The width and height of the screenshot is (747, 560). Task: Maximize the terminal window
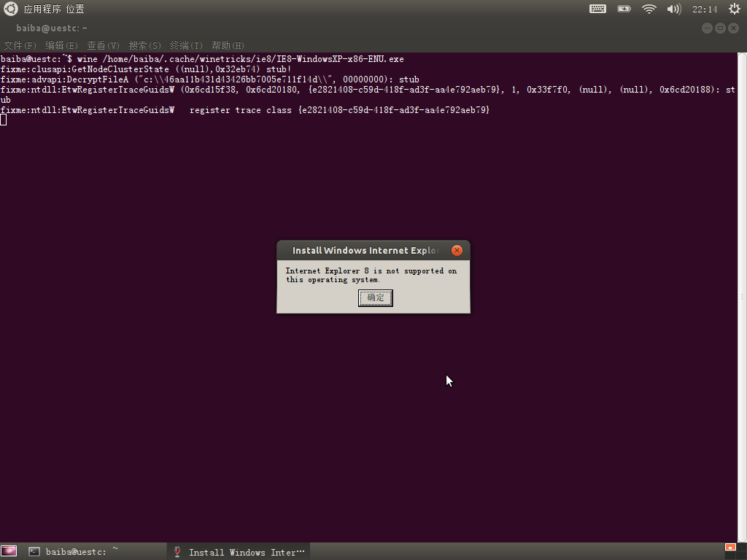point(720,28)
